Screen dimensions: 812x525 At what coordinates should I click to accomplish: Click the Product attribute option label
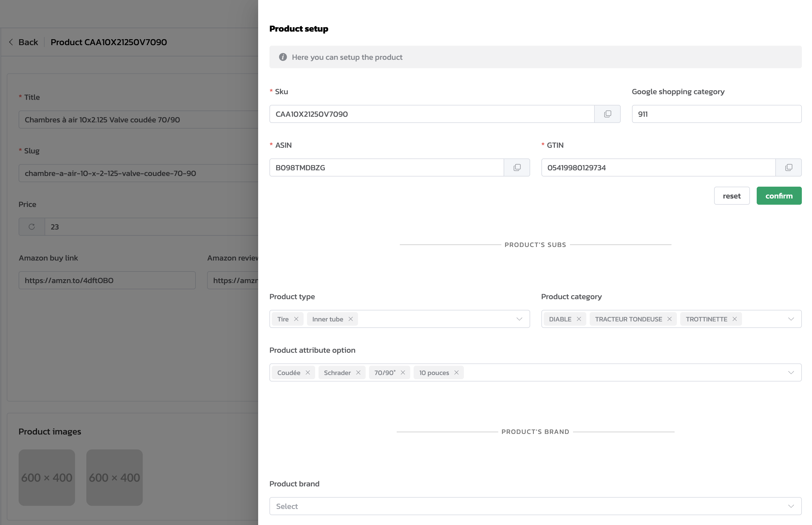tap(312, 350)
